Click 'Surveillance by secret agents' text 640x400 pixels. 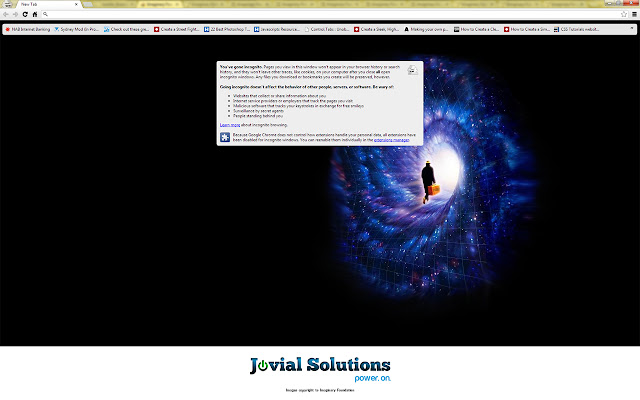click(258, 111)
